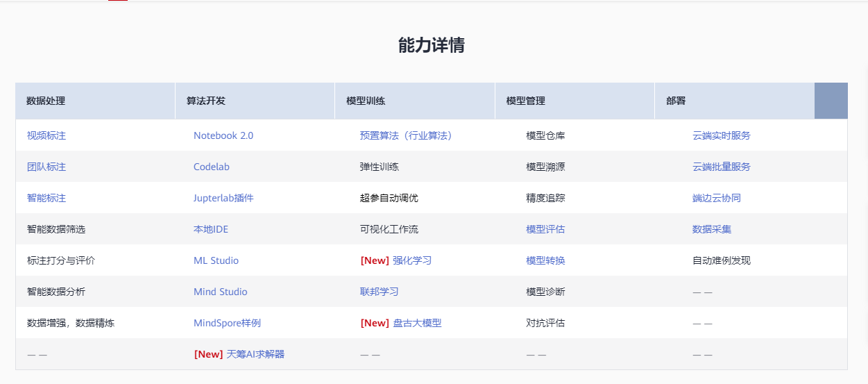Image resolution: width=868 pixels, height=384 pixels.
Task: Click the 弹性训练 cell
Action: point(380,167)
